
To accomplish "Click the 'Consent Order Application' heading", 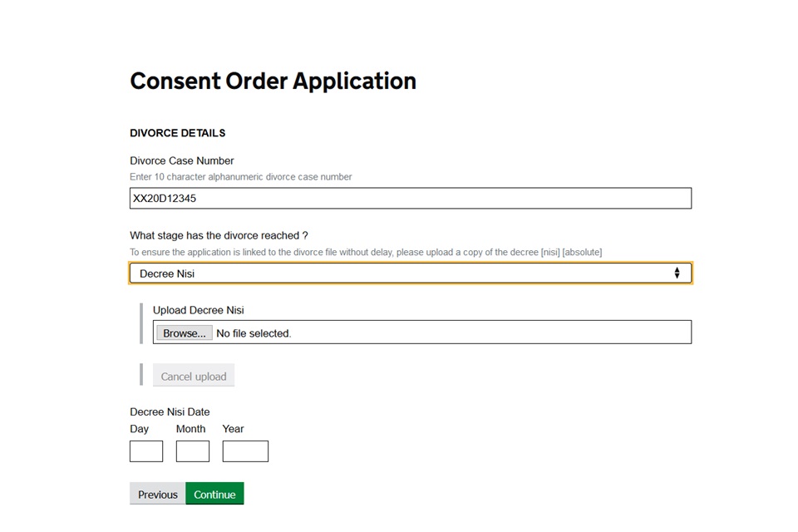I will [273, 81].
